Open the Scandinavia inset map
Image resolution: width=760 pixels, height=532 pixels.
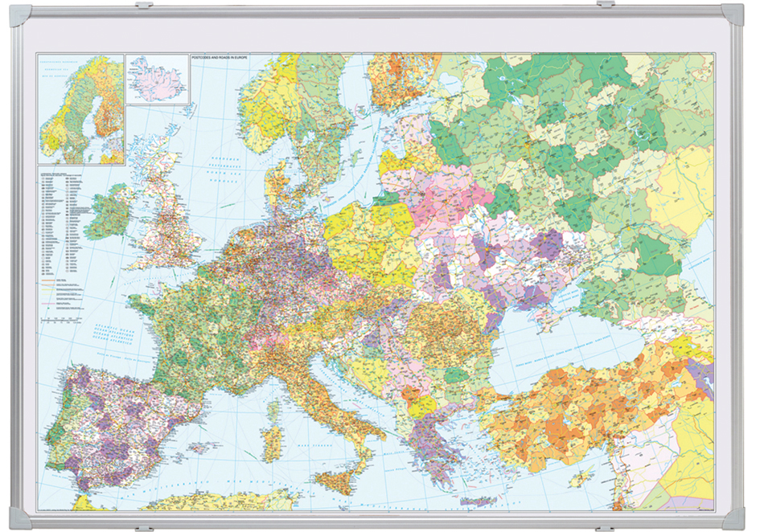80,108
